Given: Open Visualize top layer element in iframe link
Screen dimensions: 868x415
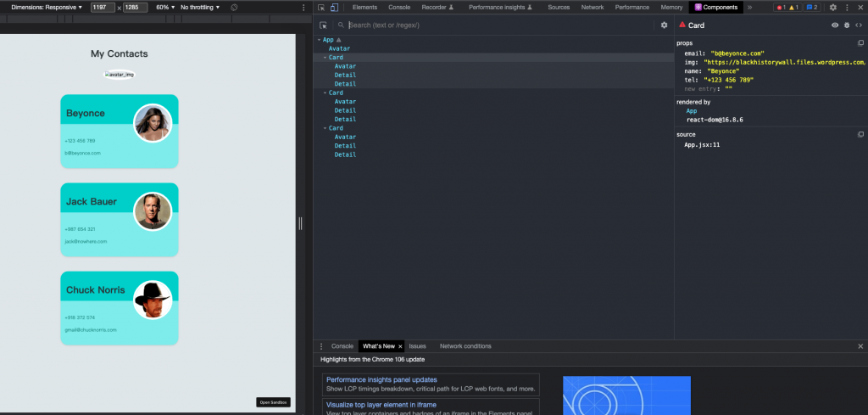Looking at the screenshot, I should [x=381, y=405].
